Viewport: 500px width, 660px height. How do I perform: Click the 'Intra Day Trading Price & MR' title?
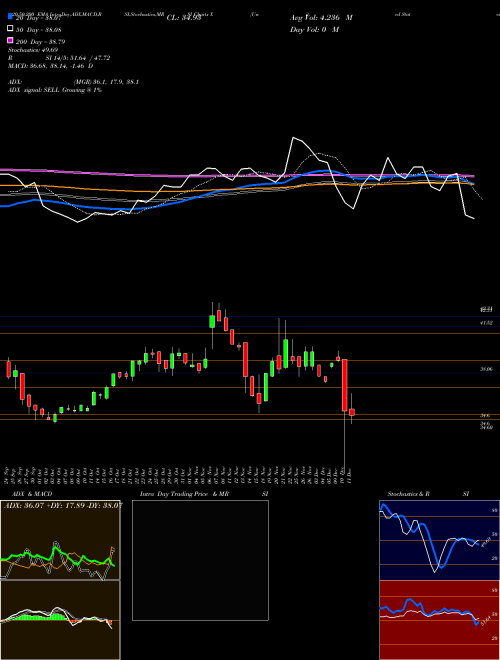184,494
